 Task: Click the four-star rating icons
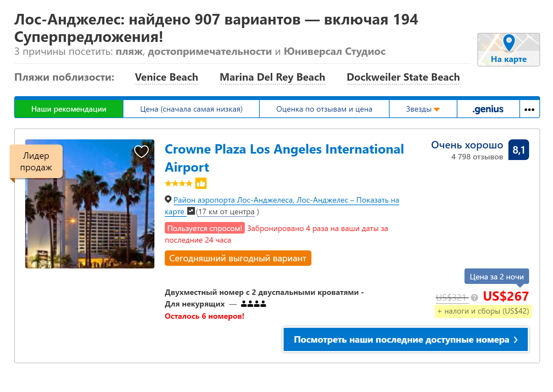(x=178, y=184)
